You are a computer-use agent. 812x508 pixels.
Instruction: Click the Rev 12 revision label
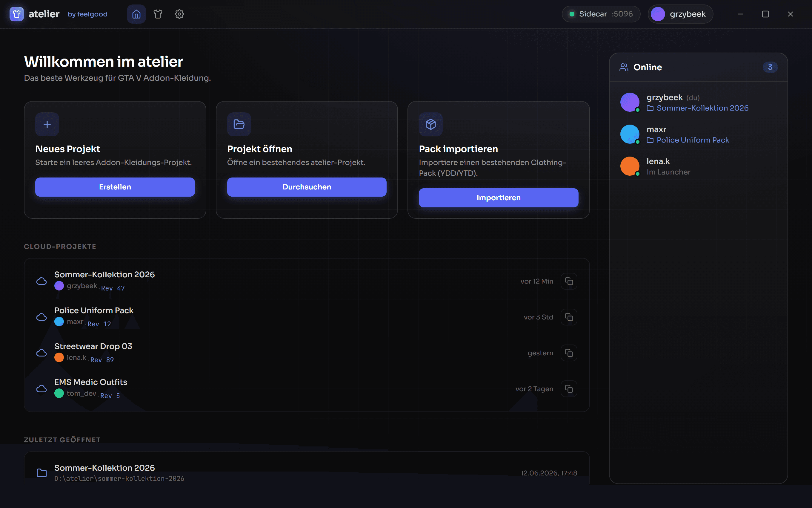pos(99,324)
